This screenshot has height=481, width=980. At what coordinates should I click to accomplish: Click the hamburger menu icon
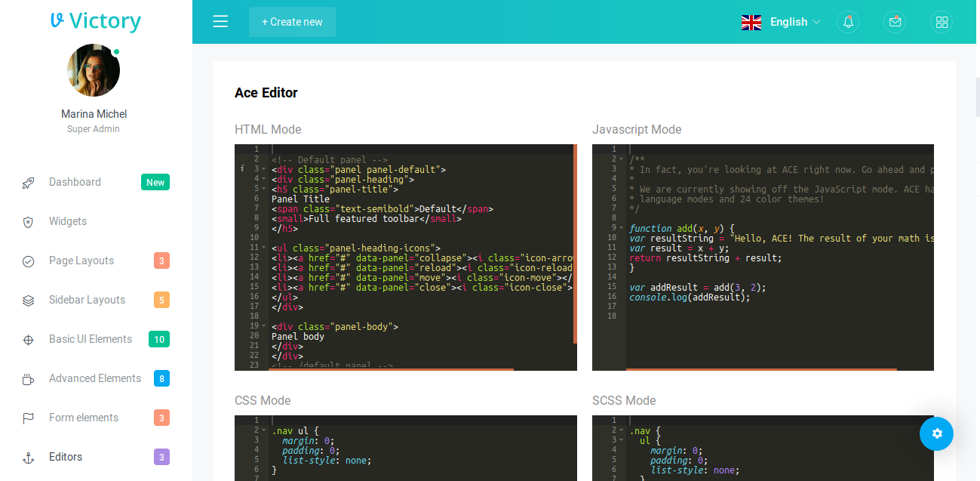pyautogui.click(x=220, y=22)
